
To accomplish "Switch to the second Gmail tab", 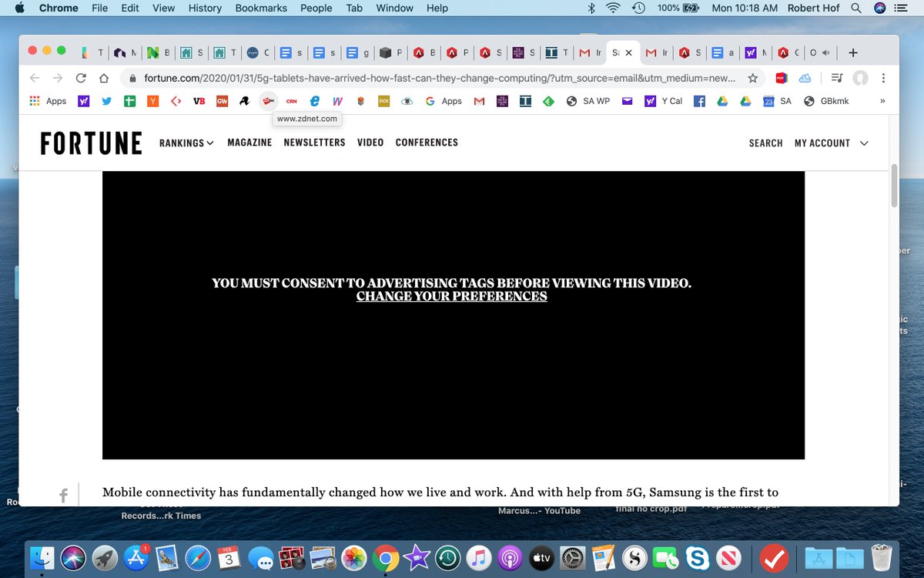I will tap(658, 53).
